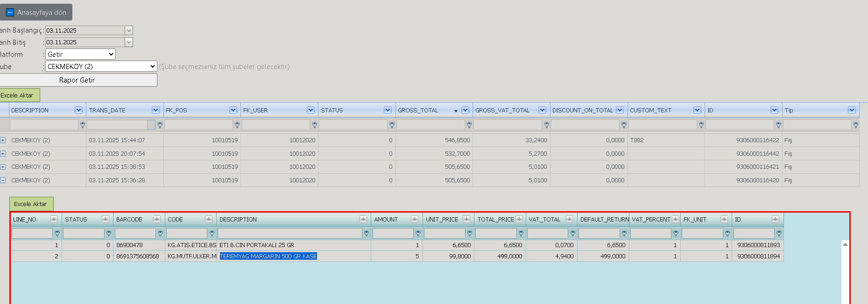Expand the row dated 03.11.2025 15:38:53

[3, 166]
